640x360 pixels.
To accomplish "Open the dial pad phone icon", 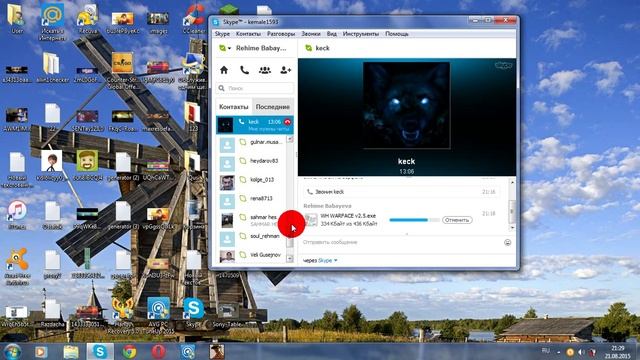I will pyautogui.click(x=244, y=70).
